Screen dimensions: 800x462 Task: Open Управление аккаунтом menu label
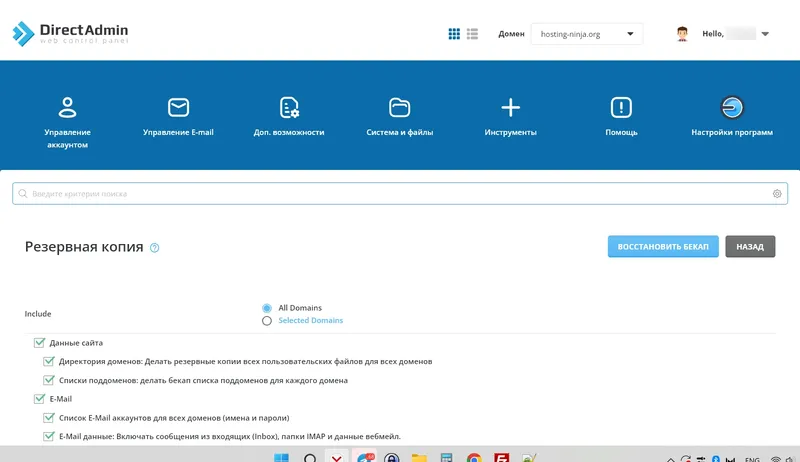click(67, 138)
